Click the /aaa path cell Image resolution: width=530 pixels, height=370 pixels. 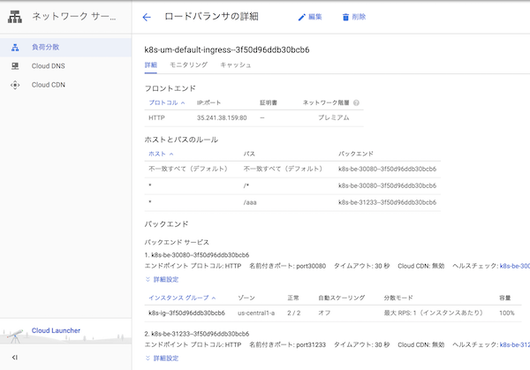pyautogui.click(x=250, y=203)
